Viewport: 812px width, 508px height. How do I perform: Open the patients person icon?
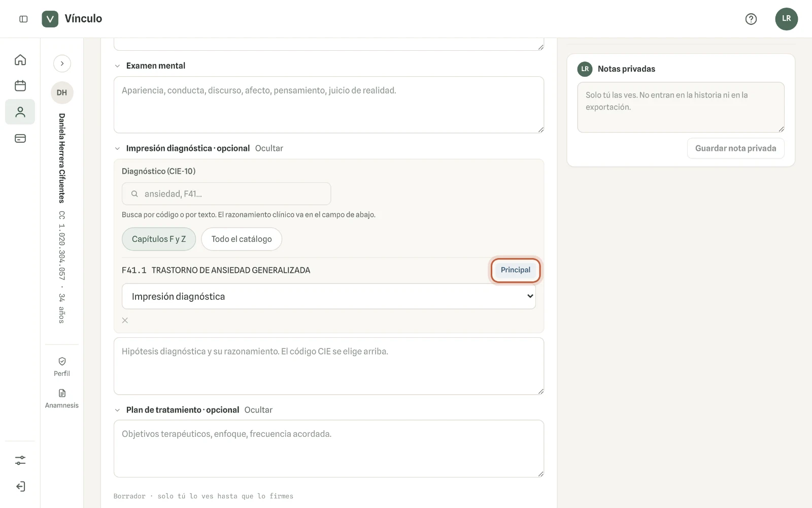(x=20, y=112)
